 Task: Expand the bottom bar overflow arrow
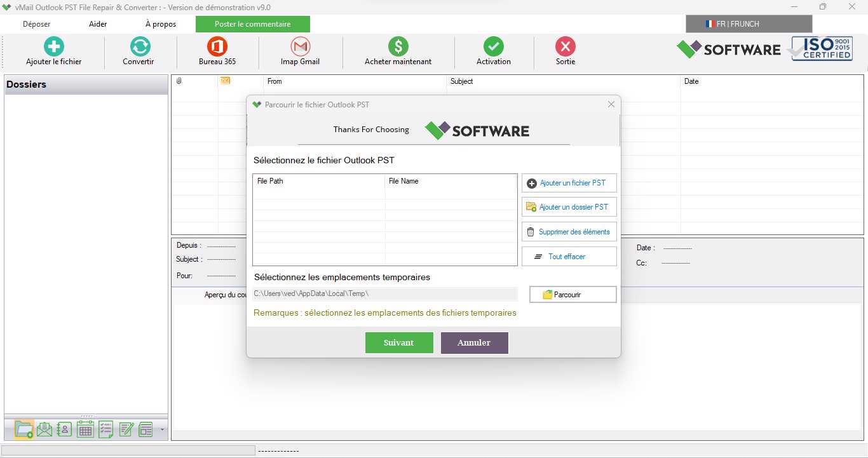(162, 430)
